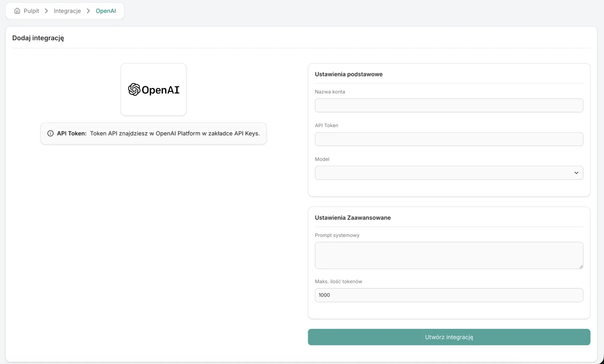This screenshot has width=604, height=364.
Task: Click the hint text about OpenAI Platform API Keys
Action: (175, 134)
